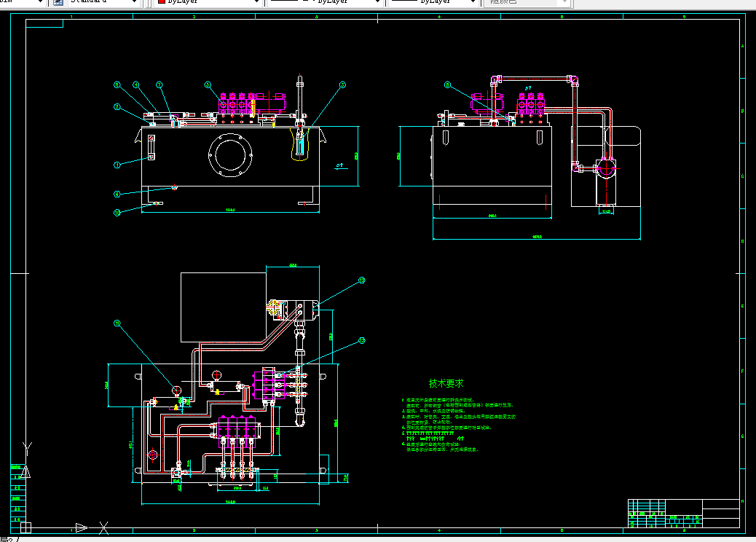Viewport: 756px width, 542px height.
Task: Select the motor pump circle in side view
Action: pos(605,169)
